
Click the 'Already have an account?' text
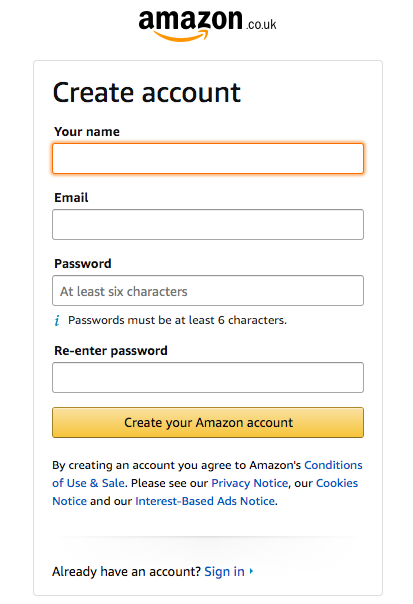click(127, 571)
